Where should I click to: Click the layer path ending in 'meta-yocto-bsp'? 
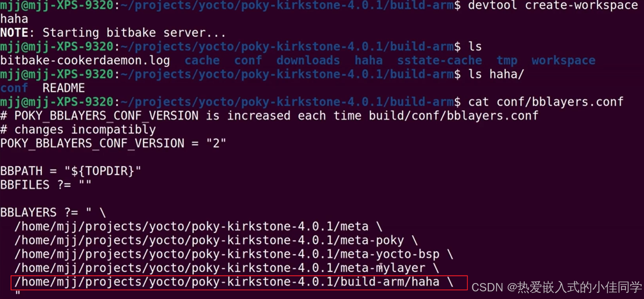tap(234, 254)
